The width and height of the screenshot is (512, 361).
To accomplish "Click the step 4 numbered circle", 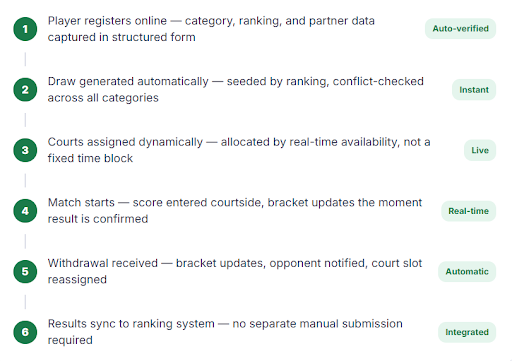I will pos(25,211).
